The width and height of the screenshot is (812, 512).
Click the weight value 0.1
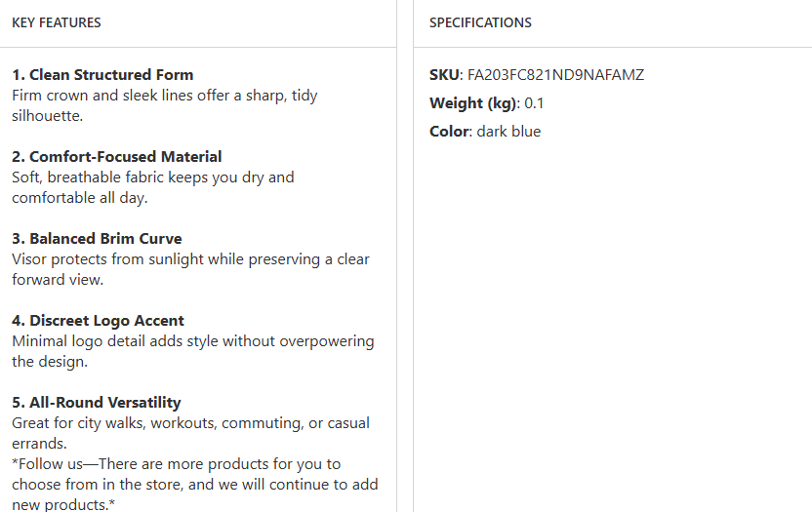[x=535, y=103]
